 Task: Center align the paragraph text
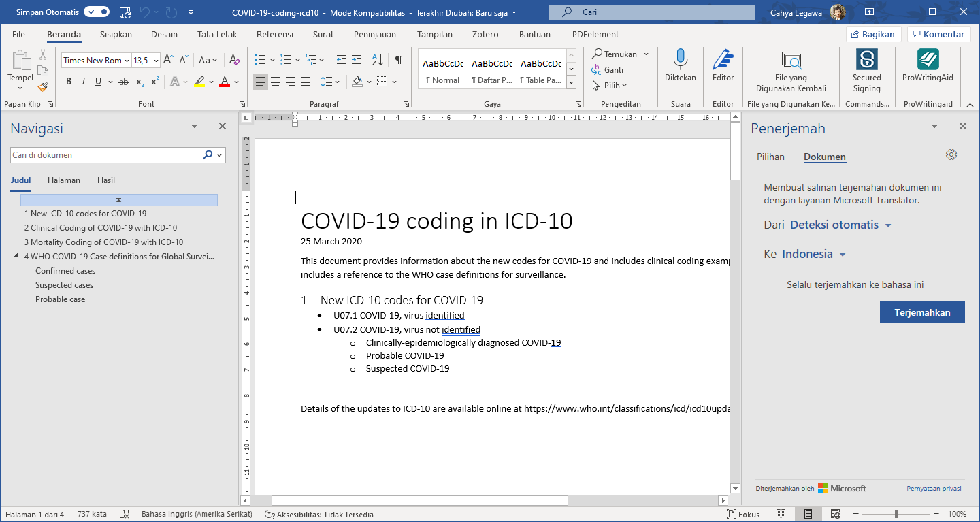coord(276,82)
